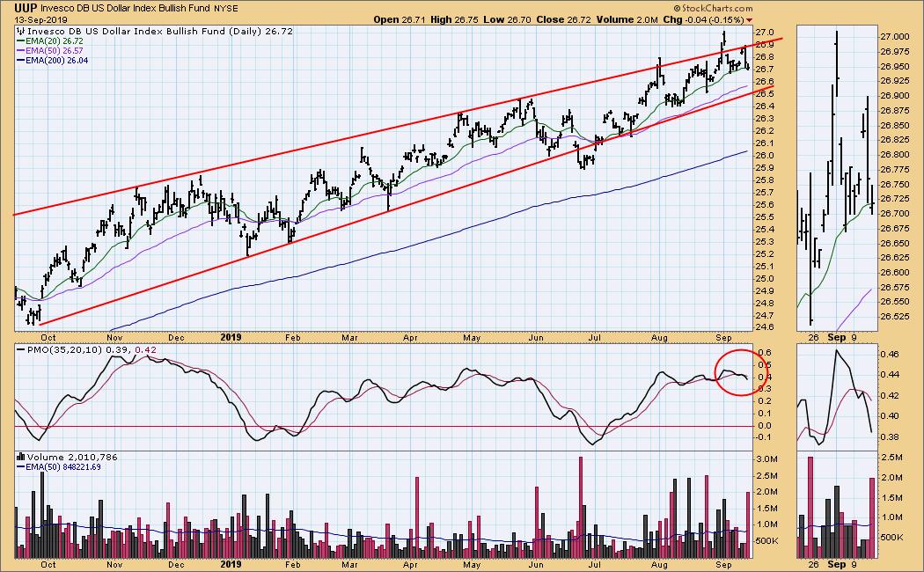This screenshot has width=924, height=572.
Task: Click the PMO(35,20,10) indicator label
Action: [x=63, y=350]
